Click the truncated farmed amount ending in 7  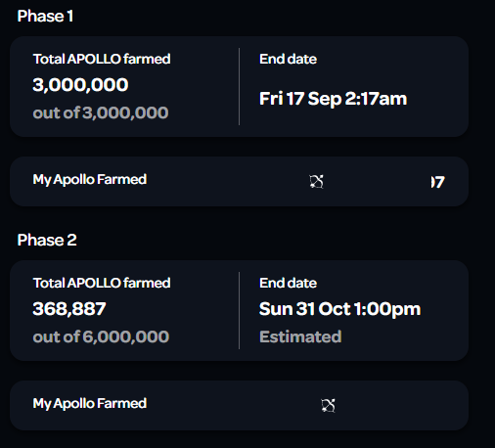point(437,182)
